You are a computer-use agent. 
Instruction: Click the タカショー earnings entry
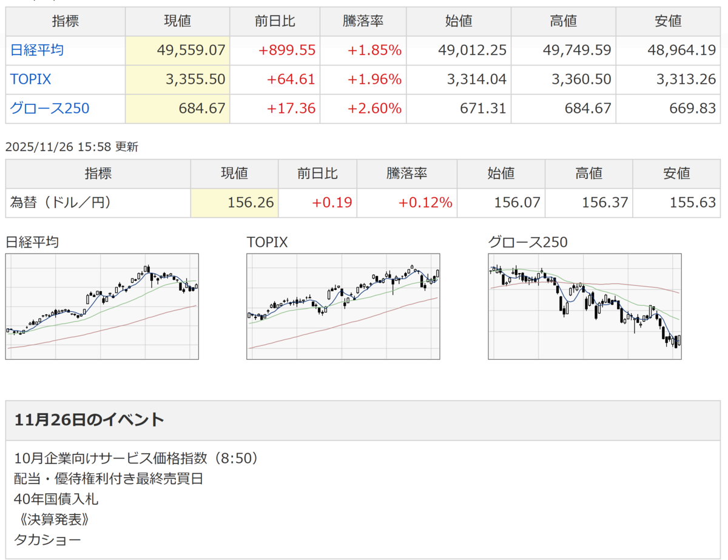pyautogui.click(x=47, y=539)
